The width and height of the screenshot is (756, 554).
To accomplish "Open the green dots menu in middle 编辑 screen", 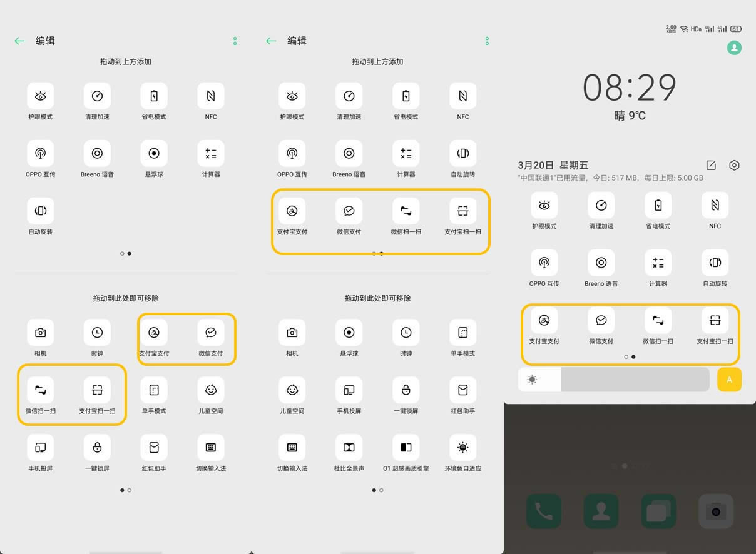I will 487,41.
